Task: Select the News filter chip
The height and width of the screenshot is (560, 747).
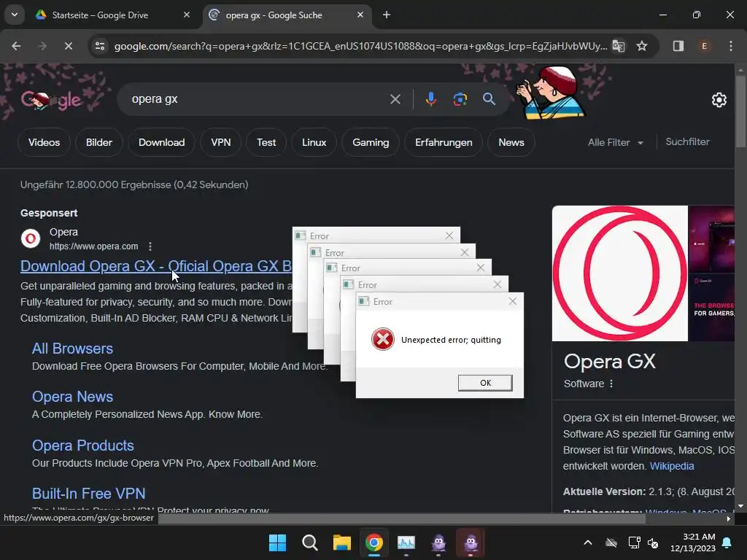Action: tap(511, 142)
